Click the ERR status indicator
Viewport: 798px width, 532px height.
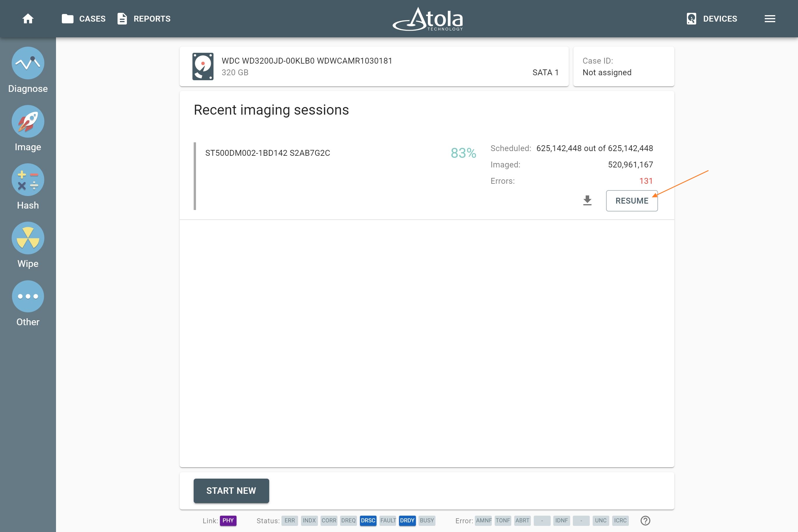coord(290,520)
